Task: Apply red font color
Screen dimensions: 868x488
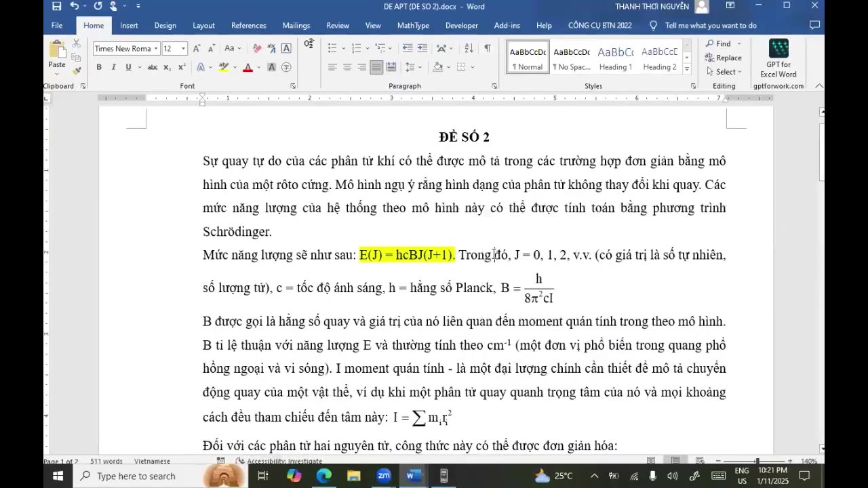Action: tap(248, 67)
